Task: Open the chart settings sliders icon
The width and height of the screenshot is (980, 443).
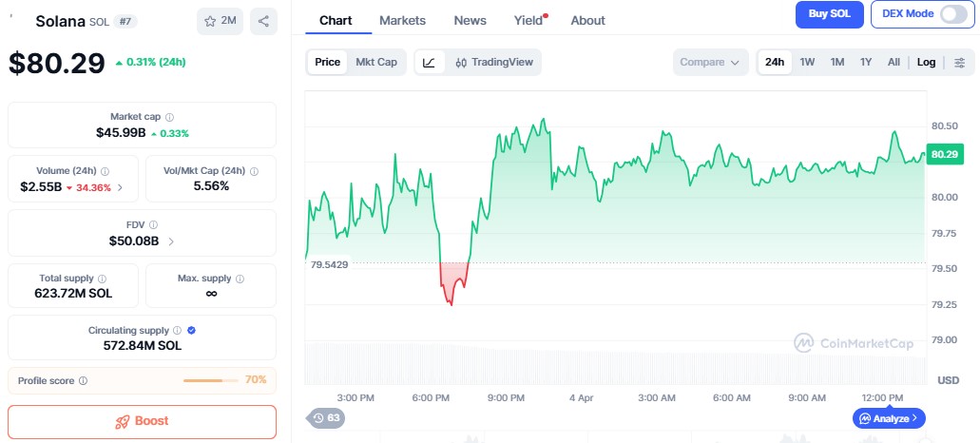Action: tap(959, 63)
